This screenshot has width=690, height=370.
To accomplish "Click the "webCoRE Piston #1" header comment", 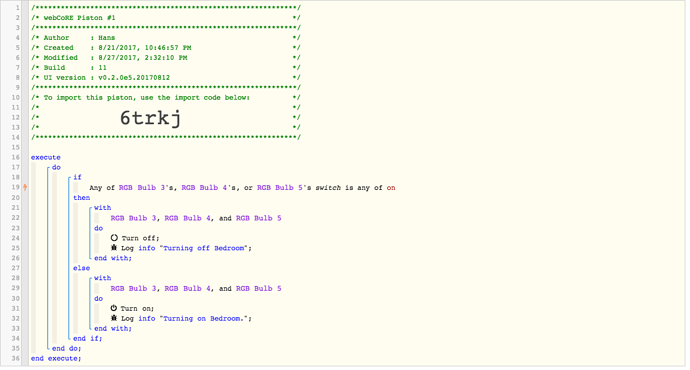I will (79, 18).
